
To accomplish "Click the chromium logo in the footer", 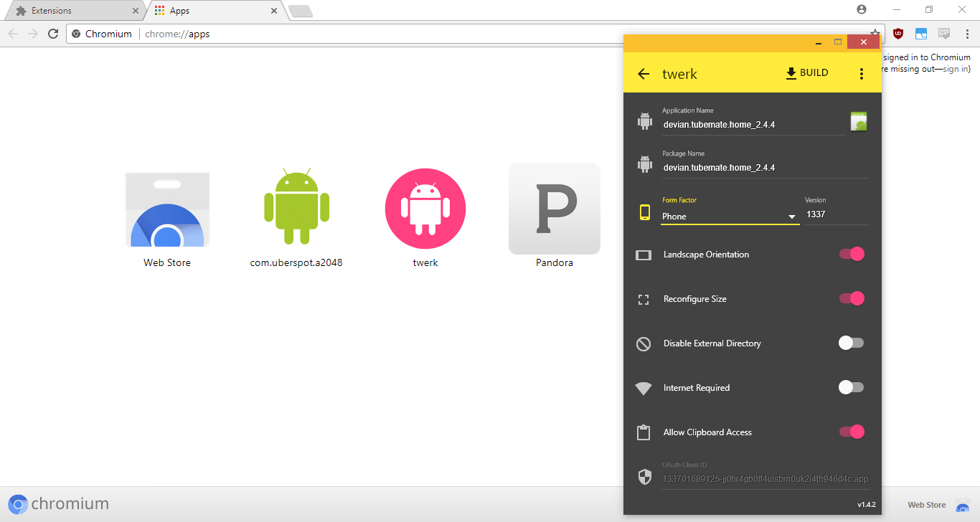I will (x=59, y=504).
